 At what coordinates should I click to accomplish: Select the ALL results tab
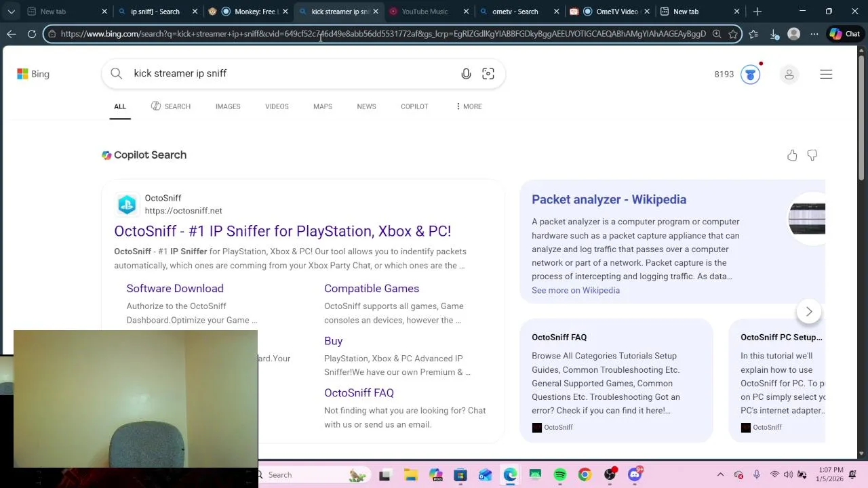click(120, 106)
